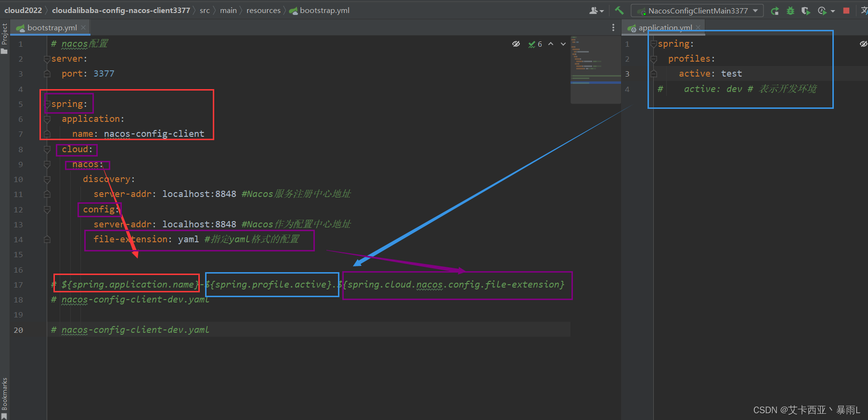Click the '# nacos配置' comment on line 1
The width and height of the screenshot is (868, 420).
[79, 44]
